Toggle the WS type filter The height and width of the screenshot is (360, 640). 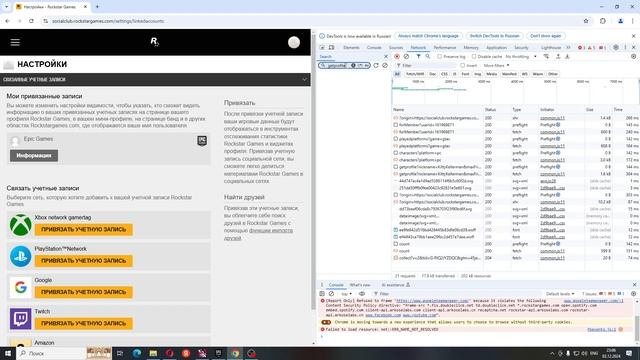point(525,74)
